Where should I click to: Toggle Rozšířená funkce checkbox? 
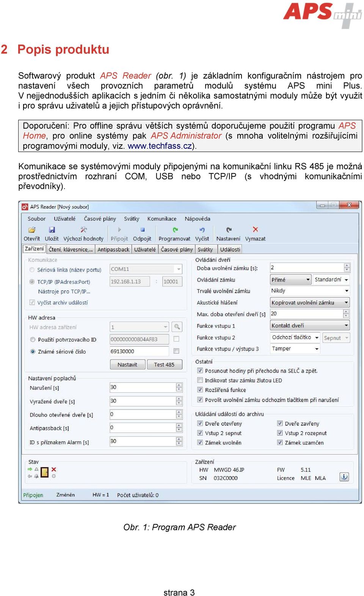click(200, 390)
